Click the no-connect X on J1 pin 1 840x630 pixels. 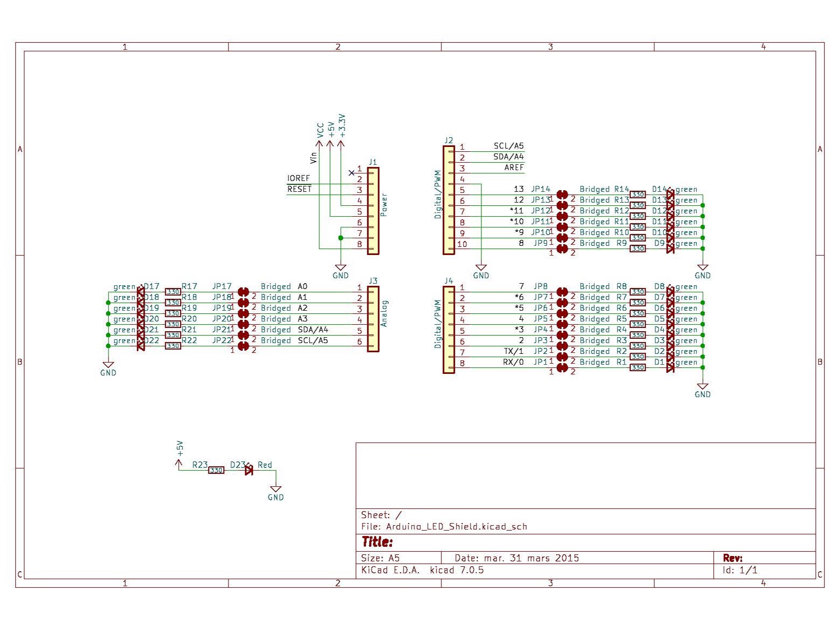click(x=352, y=173)
